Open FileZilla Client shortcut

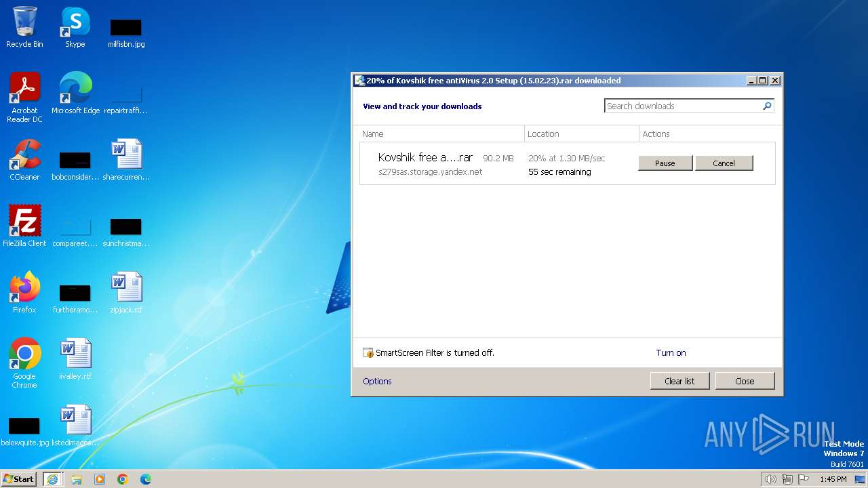[24, 226]
